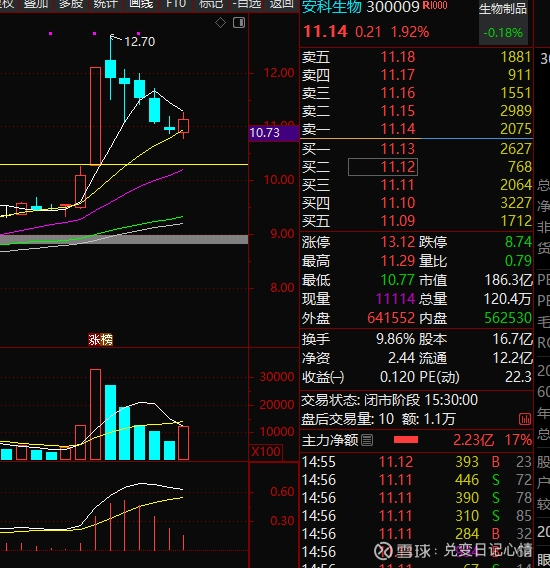Click the 外盘 value 641552
The width and height of the screenshot is (550, 568).
(391, 318)
